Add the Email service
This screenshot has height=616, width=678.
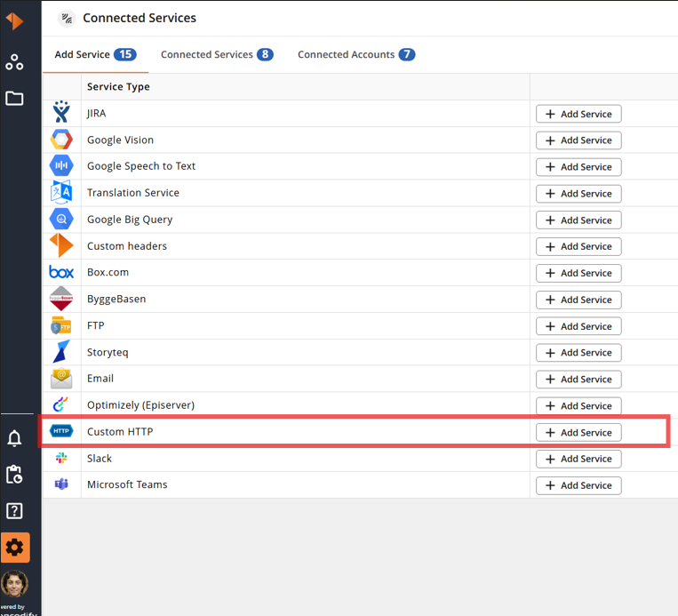(578, 380)
